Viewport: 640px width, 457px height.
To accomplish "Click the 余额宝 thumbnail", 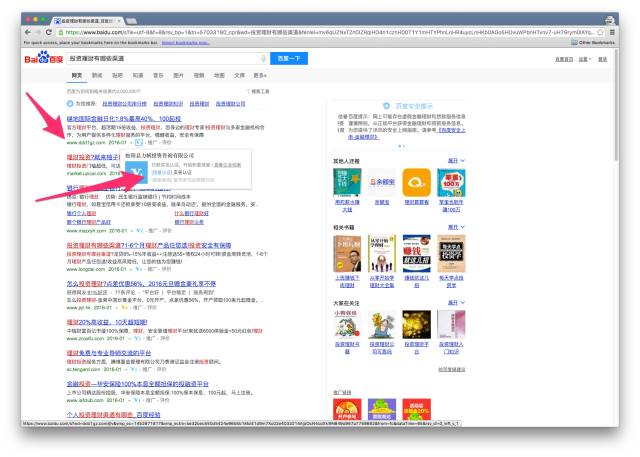I will tap(382, 182).
